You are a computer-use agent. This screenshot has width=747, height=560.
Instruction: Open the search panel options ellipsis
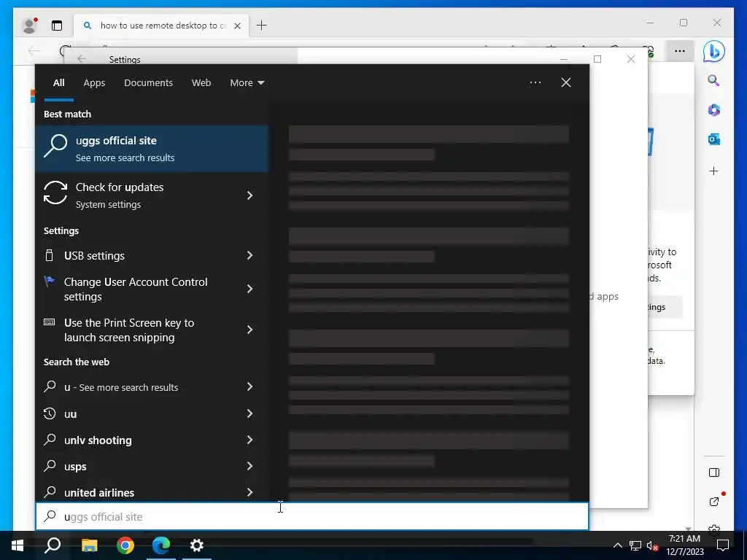(535, 82)
